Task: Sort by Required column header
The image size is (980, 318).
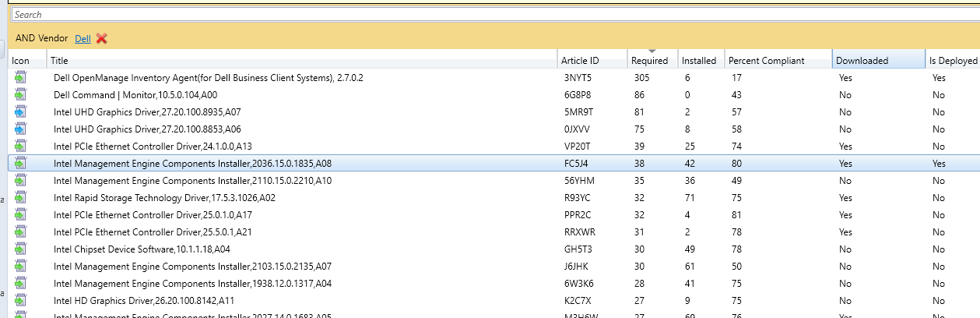Action: click(652, 60)
